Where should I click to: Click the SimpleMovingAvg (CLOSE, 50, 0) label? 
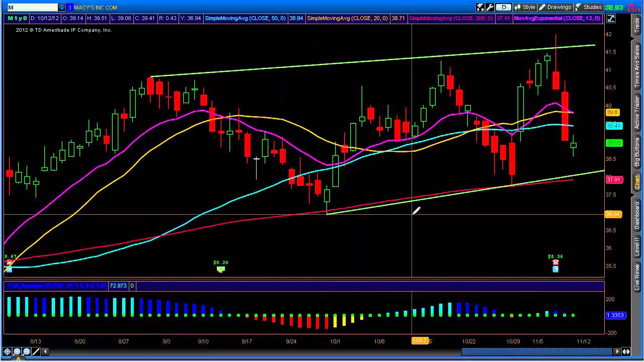click(246, 18)
